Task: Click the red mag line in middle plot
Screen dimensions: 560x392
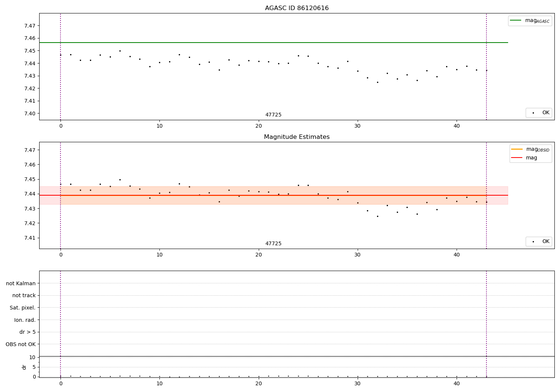Action: [x=274, y=195]
